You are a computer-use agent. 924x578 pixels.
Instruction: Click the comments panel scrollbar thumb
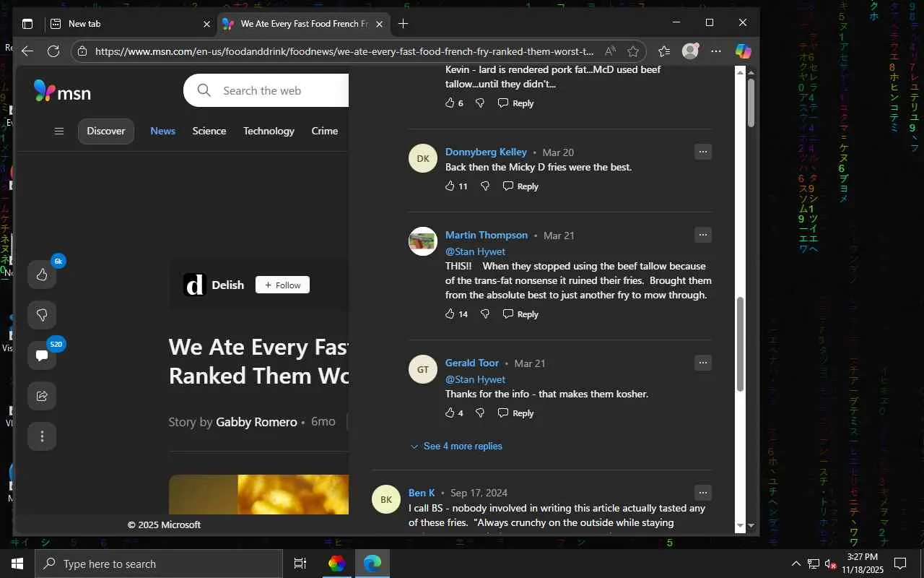[740, 345]
